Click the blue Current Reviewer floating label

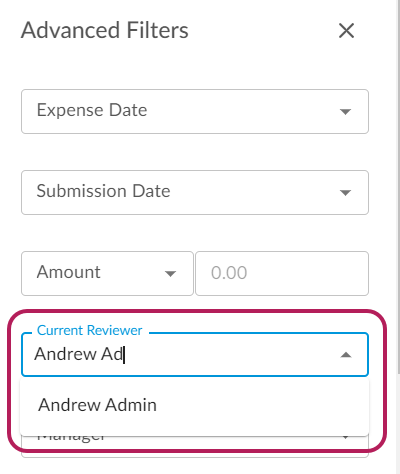[x=89, y=330]
